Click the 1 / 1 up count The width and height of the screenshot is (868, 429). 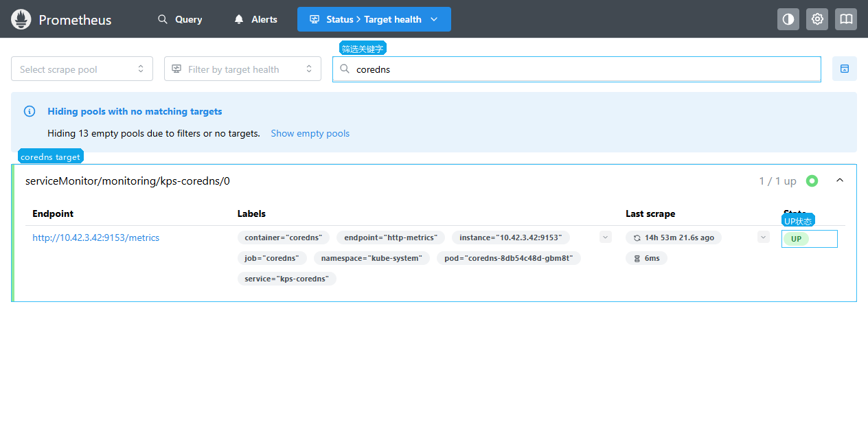point(777,181)
